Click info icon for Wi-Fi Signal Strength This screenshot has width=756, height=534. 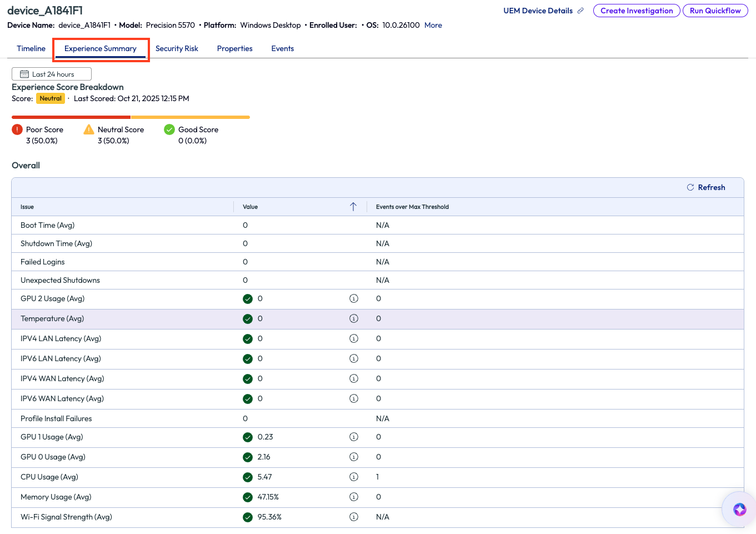click(353, 517)
